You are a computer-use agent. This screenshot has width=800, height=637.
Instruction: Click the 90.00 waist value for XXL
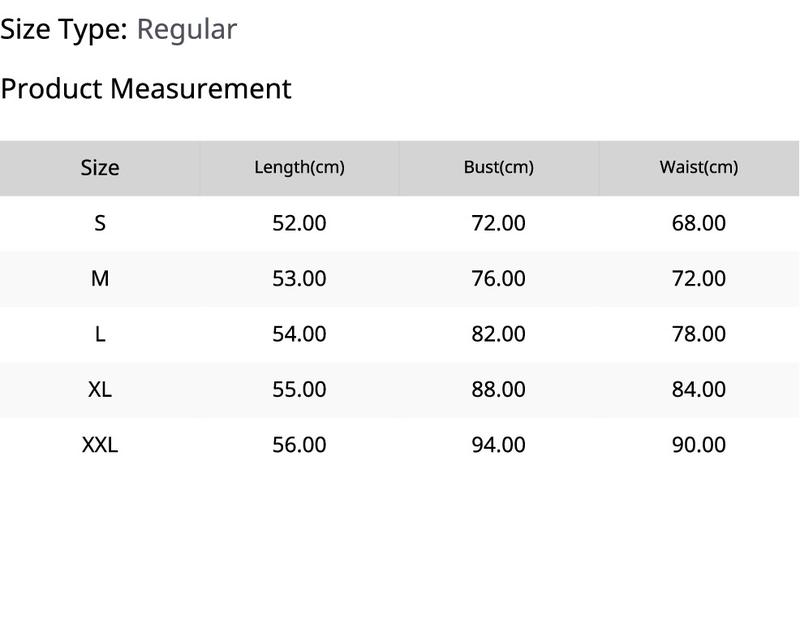click(x=698, y=445)
